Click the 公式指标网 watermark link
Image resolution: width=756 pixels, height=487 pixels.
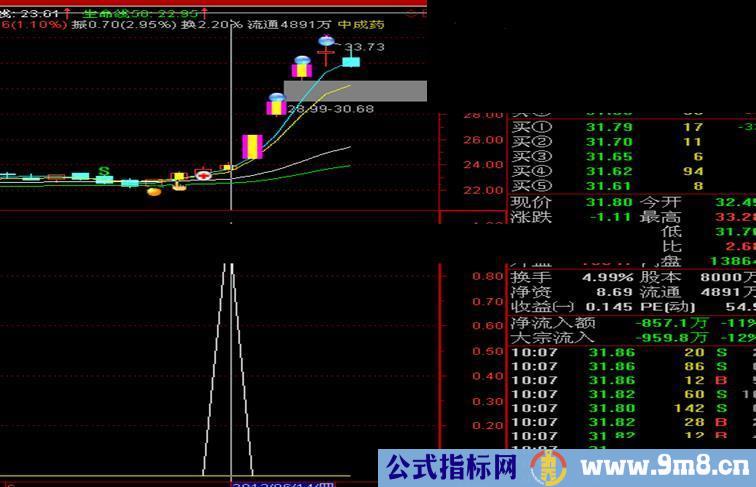pos(451,467)
